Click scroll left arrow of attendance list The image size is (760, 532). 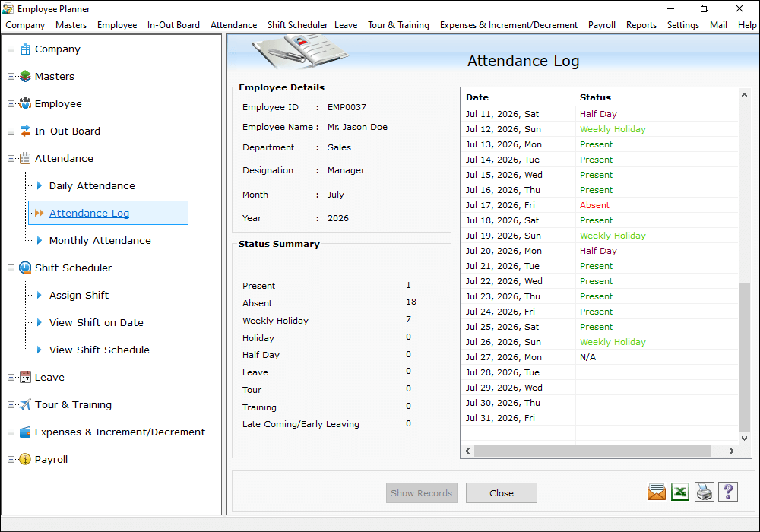pos(467,451)
